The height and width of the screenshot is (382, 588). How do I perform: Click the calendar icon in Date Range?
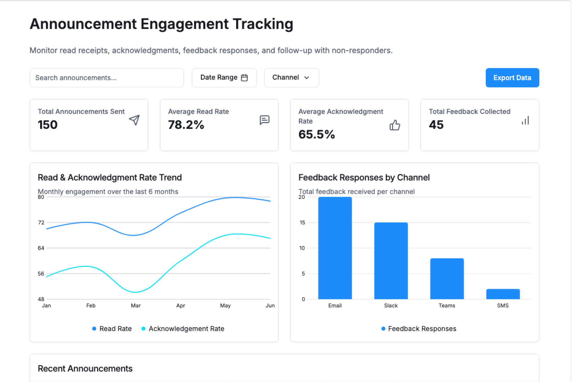(x=244, y=78)
